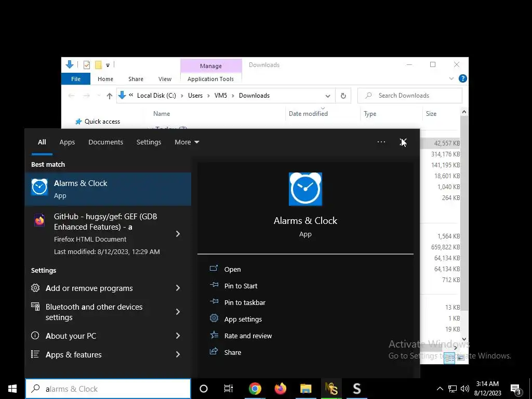Screen dimensions: 532x399
Task: Click the Cortana circle icon on taskbar
Action: 204,389
